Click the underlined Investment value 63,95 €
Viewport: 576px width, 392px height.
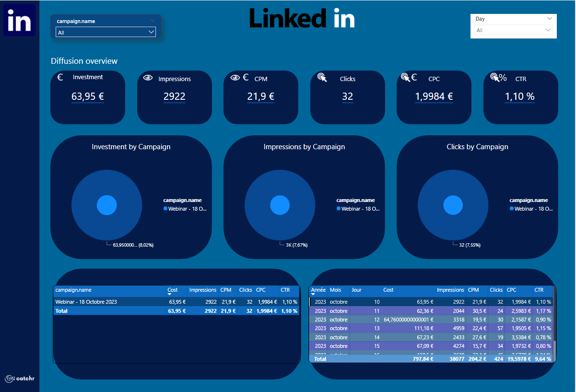click(x=87, y=96)
